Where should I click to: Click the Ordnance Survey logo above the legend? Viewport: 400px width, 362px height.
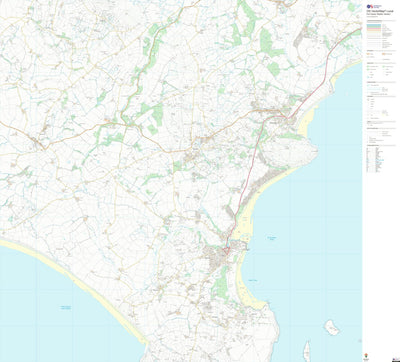[x=373, y=6]
